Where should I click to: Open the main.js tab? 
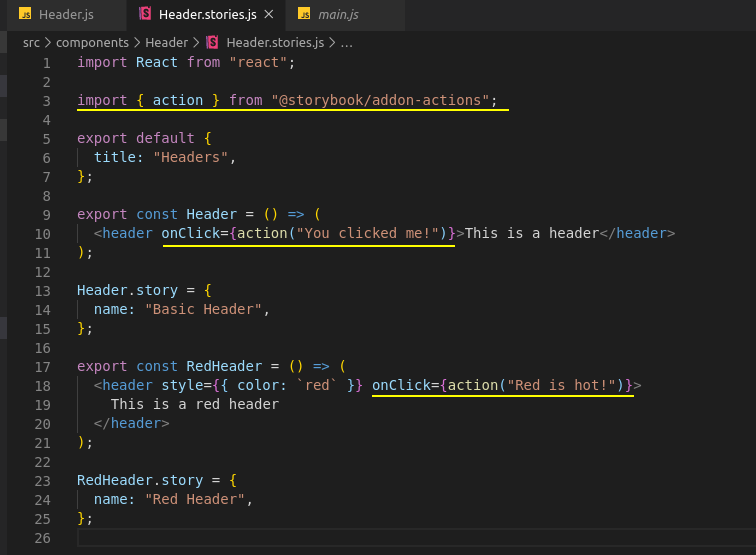(x=338, y=14)
